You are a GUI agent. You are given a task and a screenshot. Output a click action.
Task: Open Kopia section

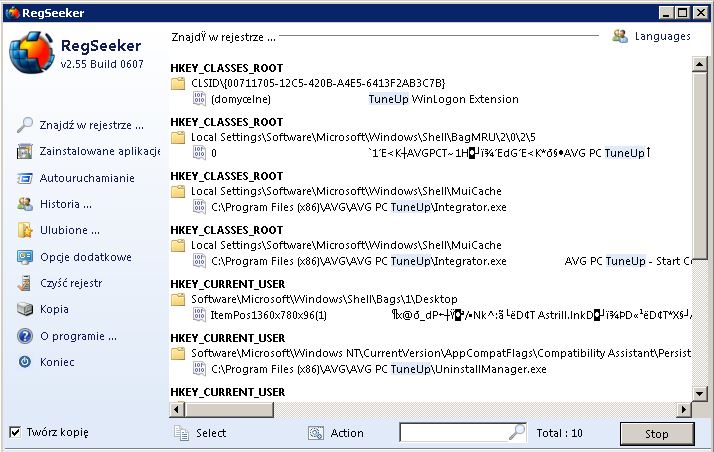coord(54,309)
